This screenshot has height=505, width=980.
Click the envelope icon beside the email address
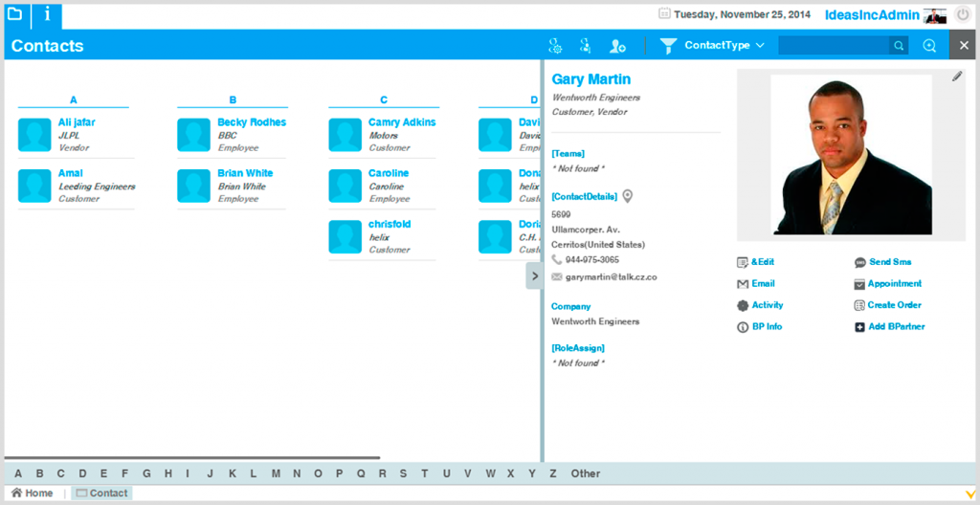[x=556, y=276]
